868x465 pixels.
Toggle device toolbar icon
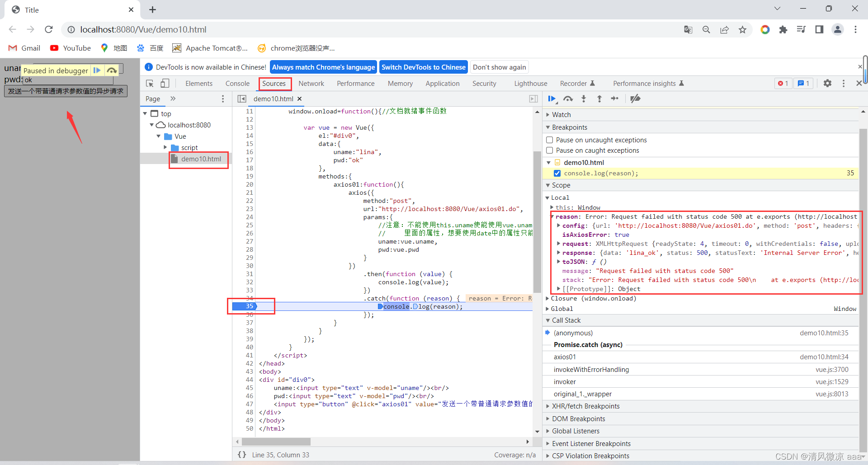coord(165,83)
